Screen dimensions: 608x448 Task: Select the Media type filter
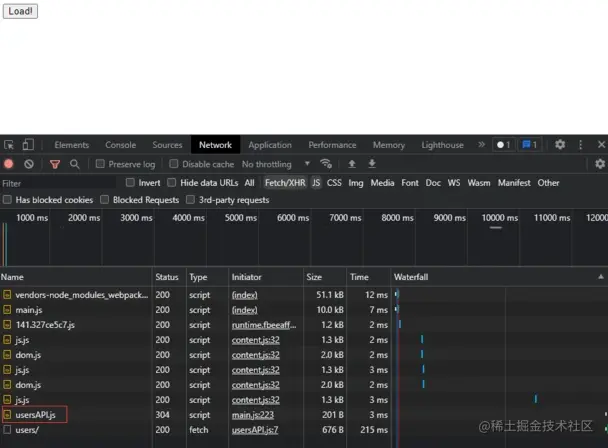point(382,183)
